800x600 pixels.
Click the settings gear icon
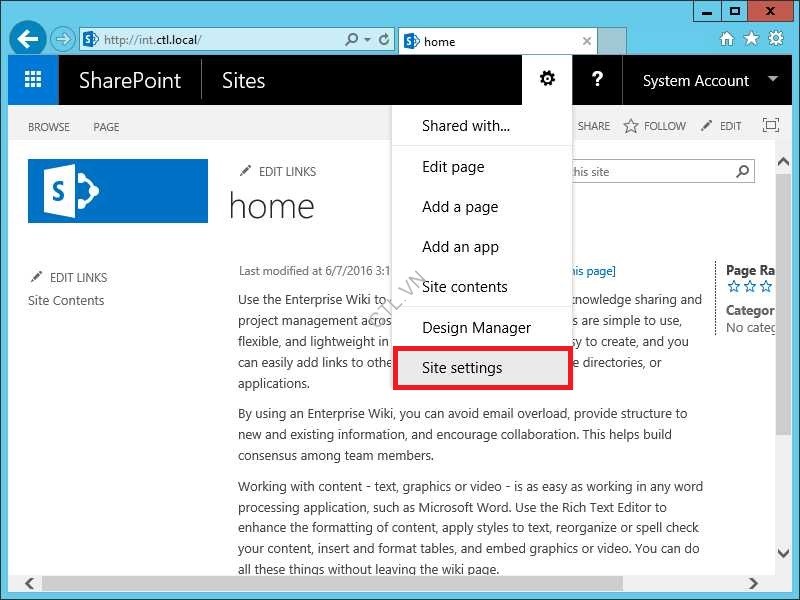point(547,79)
